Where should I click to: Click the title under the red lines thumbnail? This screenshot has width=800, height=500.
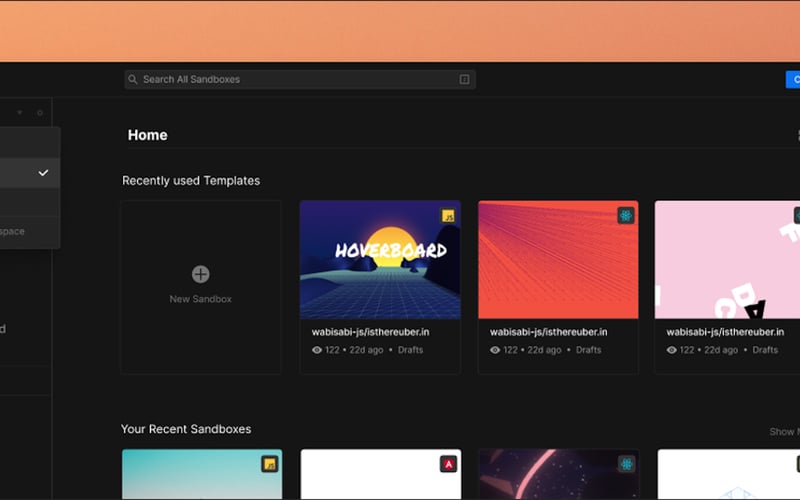tap(548, 332)
